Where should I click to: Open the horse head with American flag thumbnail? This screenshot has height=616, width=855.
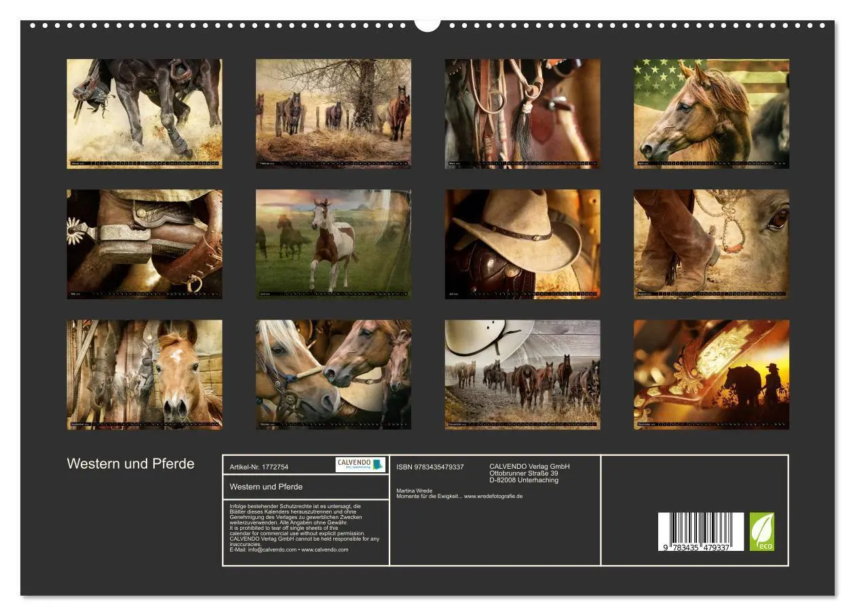tap(712, 113)
